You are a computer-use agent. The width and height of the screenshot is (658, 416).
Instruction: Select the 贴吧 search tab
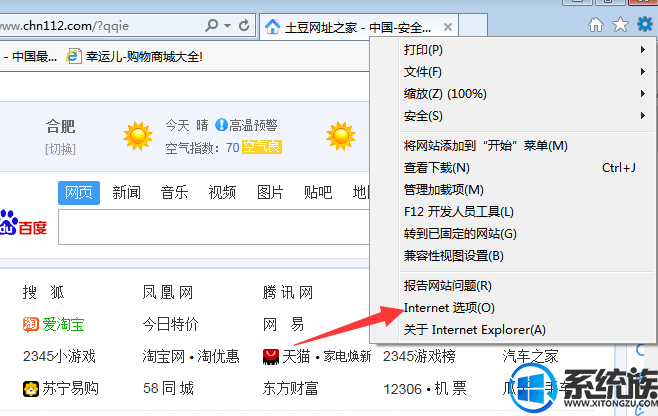tap(318, 193)
